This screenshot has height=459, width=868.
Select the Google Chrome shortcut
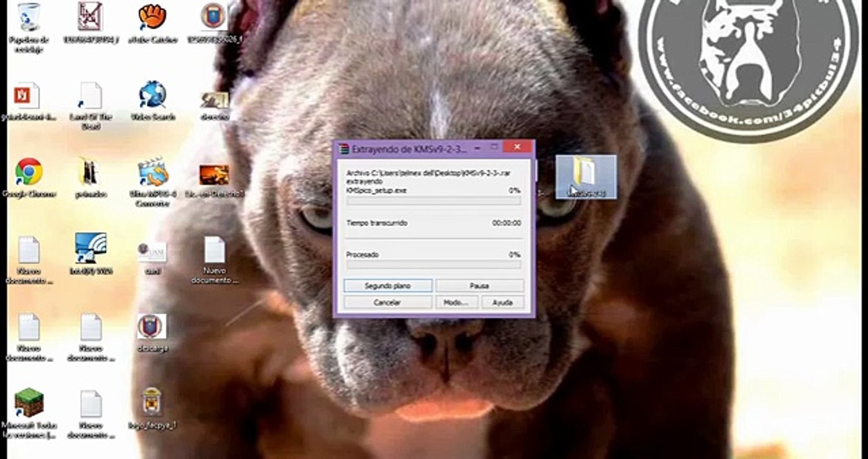point(29,172)
